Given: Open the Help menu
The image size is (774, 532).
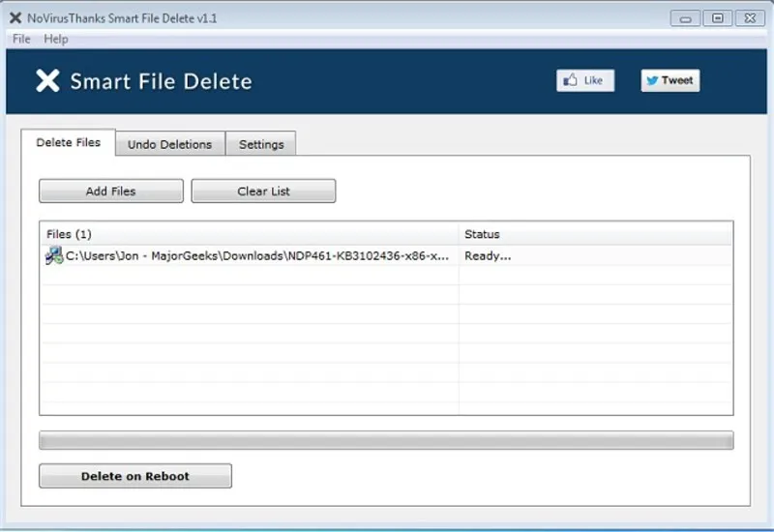Looking at the screenshot, I should click(56, 39).
